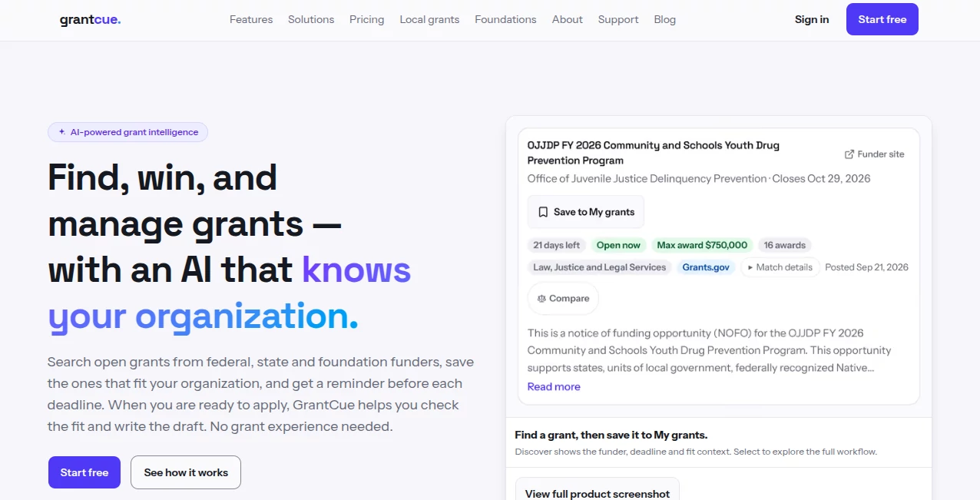Click Read more under the grant description

554,387
